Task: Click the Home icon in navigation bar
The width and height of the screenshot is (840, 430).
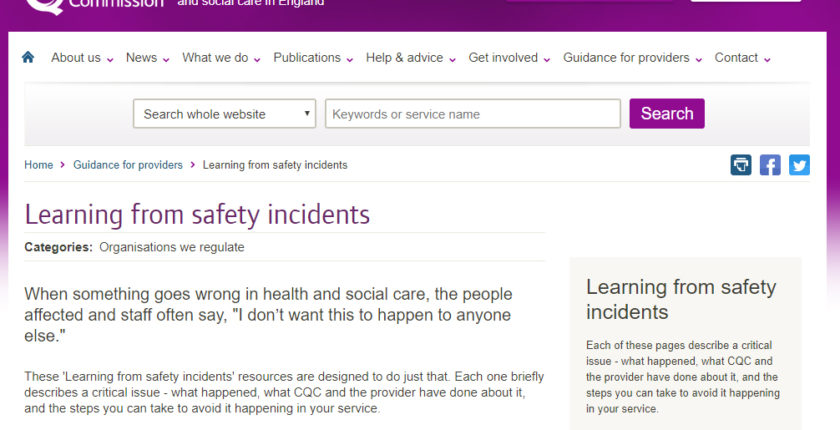Action: click(28, 58)
